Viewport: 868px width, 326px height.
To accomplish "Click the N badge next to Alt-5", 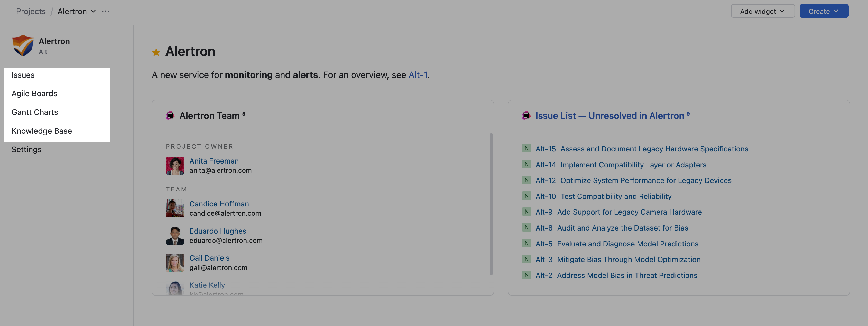I will point(526,244).
